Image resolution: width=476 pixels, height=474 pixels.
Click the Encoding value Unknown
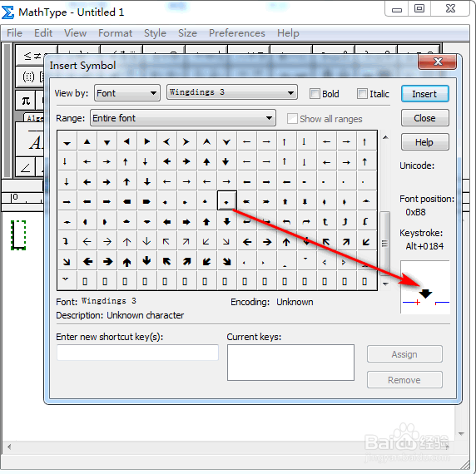(x=295, y=302)
